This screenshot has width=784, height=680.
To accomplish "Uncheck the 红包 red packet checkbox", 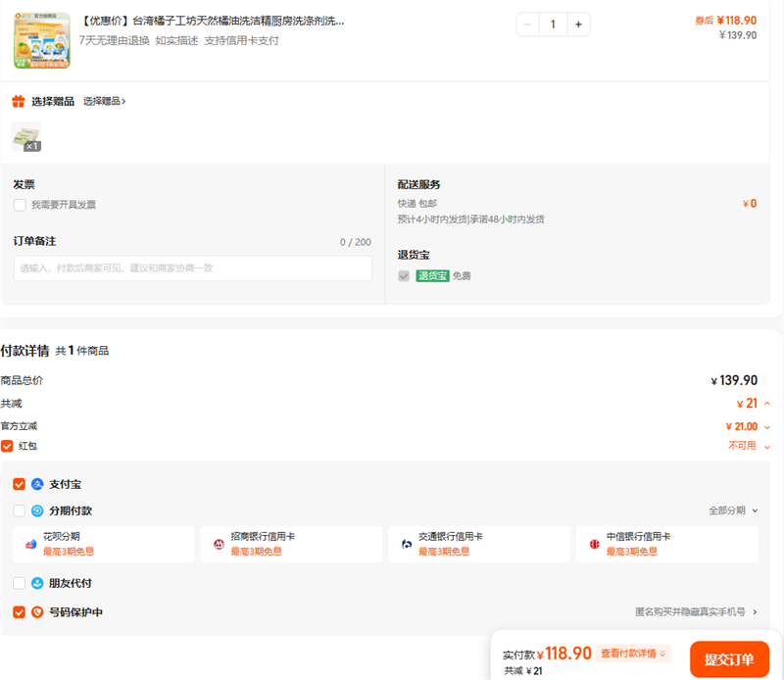I will coord(8,446).
